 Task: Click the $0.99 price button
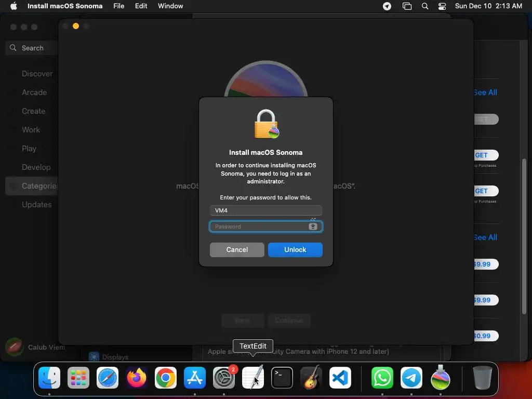(486, 336)
